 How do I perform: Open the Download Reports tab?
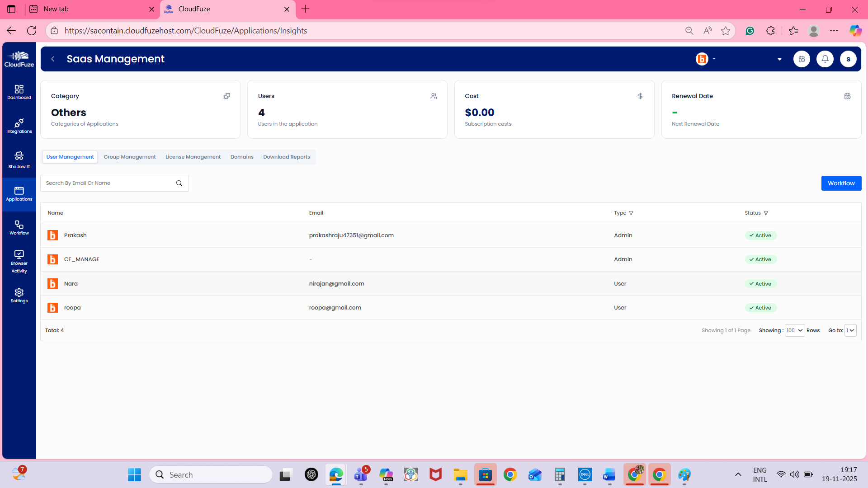pos(286,157)
